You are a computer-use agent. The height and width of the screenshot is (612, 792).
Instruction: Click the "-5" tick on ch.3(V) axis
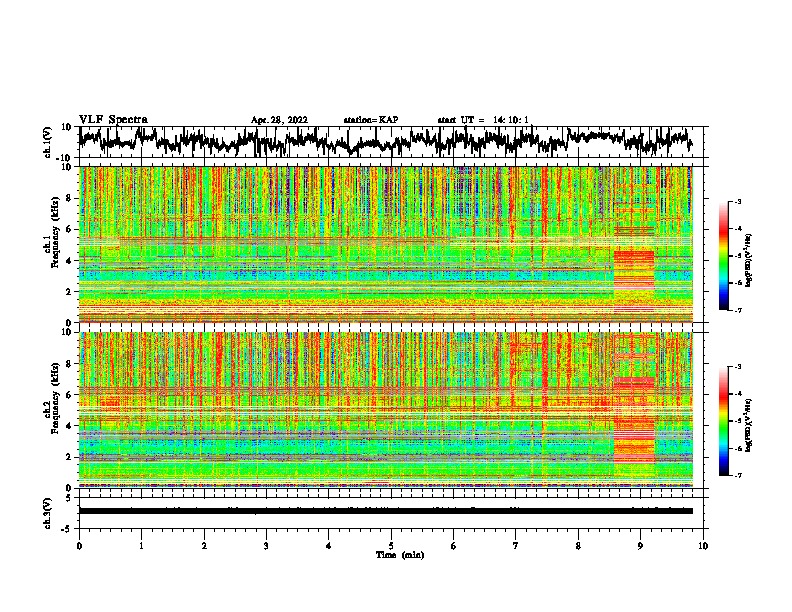tap(68, 529)
